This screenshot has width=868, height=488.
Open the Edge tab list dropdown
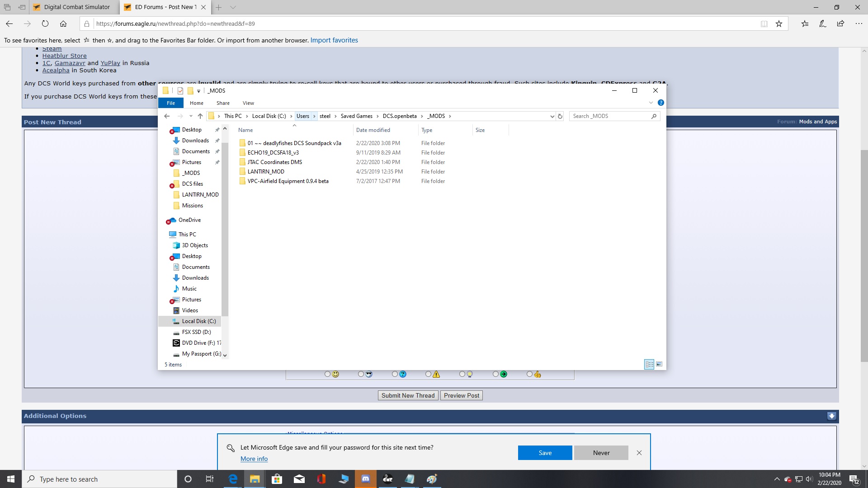[x=233, y=7]
